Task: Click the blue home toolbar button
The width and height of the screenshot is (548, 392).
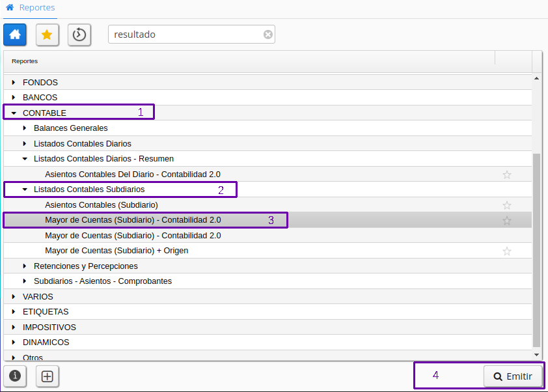Action: 15,35
